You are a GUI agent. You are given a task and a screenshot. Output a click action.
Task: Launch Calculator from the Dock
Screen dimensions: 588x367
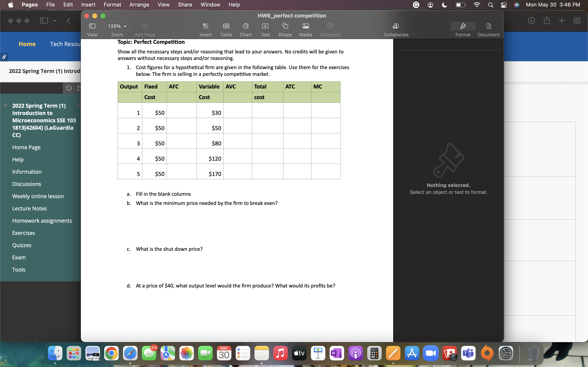click(374, 353)
